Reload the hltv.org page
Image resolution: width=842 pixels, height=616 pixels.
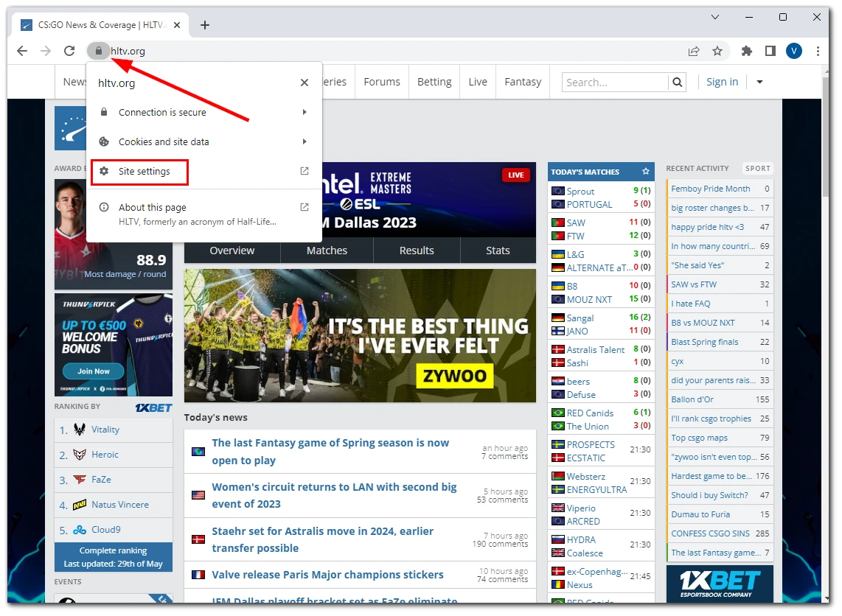click(69, 51)
